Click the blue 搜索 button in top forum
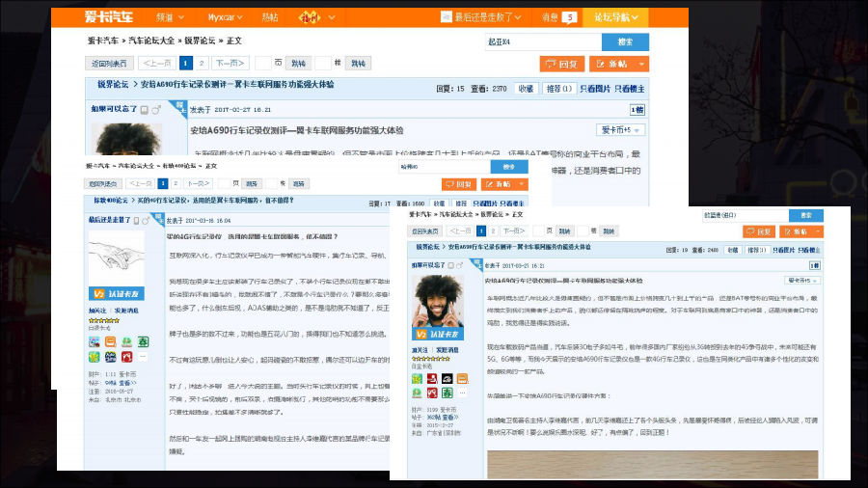The image size is (868, 488). tap(624, 42)
